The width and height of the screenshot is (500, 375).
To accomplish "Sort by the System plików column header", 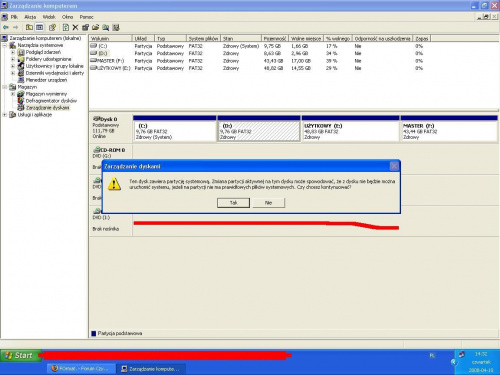I will point(203,39).
